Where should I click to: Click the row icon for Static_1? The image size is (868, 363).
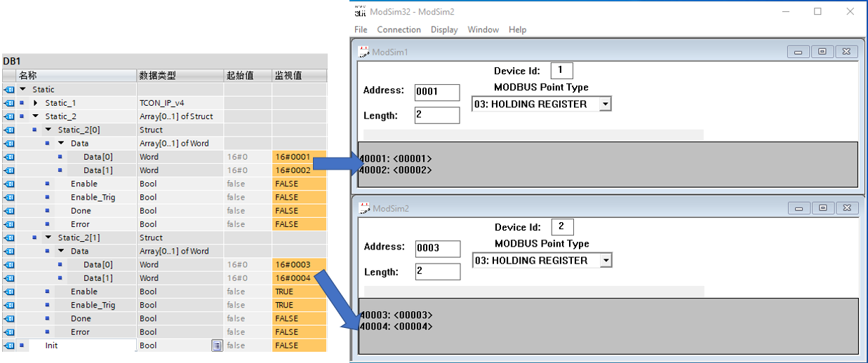[9, 103]
